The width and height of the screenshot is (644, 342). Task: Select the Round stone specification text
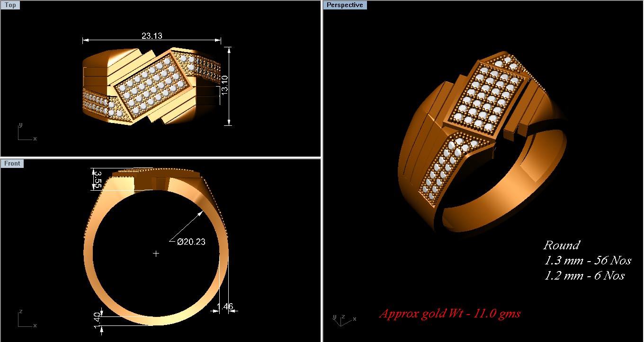pyautogui.click(x=561, y=245)
